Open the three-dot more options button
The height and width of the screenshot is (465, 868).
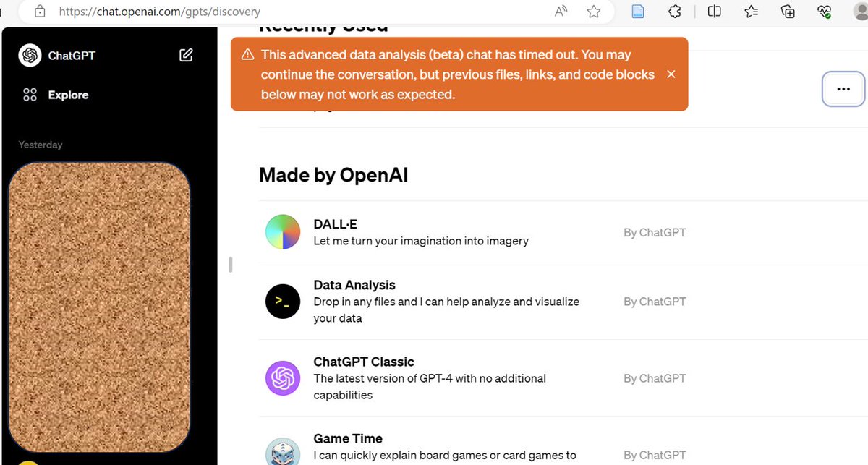click(x=843, y=88)
